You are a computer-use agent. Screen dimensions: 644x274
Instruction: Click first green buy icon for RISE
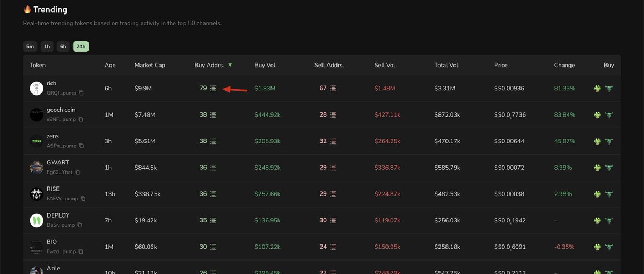(x=597, y=194)
